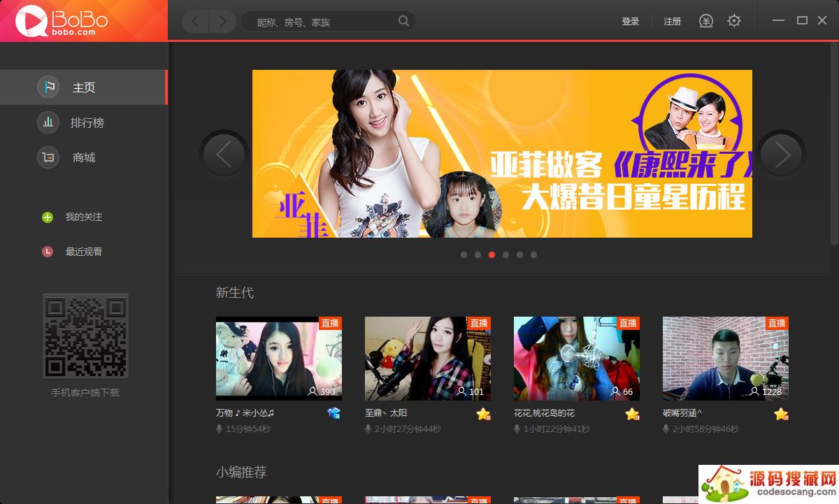The height and width of the screenshot is (504, 839).
Task: Go forward with the right arrow button
Action: pos(222,22)
